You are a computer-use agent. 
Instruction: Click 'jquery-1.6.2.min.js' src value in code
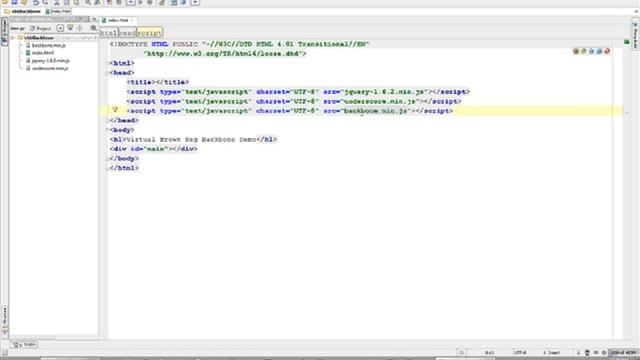click(384, 92)
